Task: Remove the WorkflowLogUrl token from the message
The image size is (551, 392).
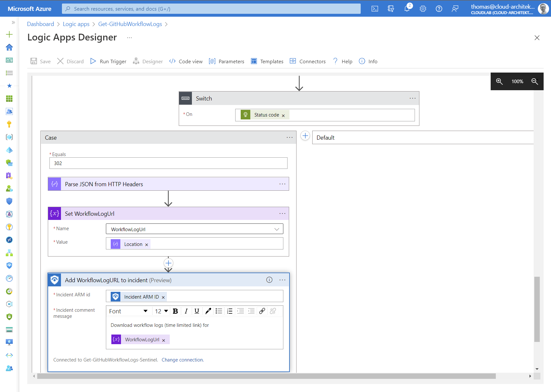Action: pos(164,340)
